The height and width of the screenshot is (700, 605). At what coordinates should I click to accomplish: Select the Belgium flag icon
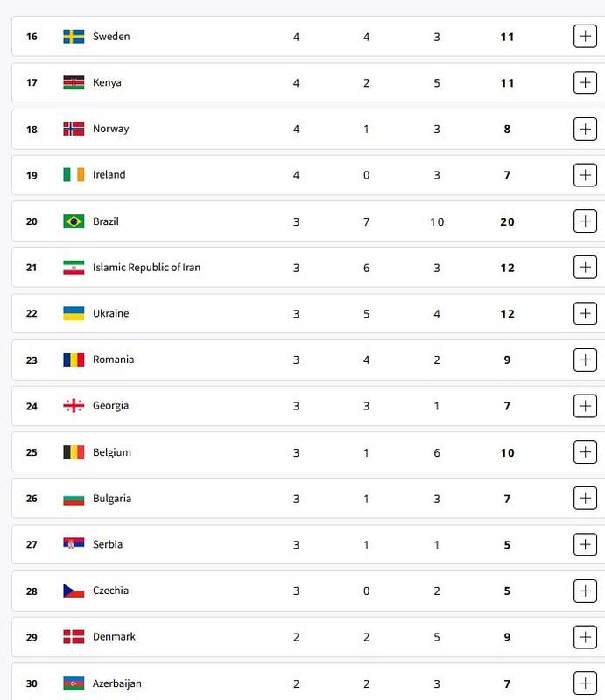coord(74,452)
